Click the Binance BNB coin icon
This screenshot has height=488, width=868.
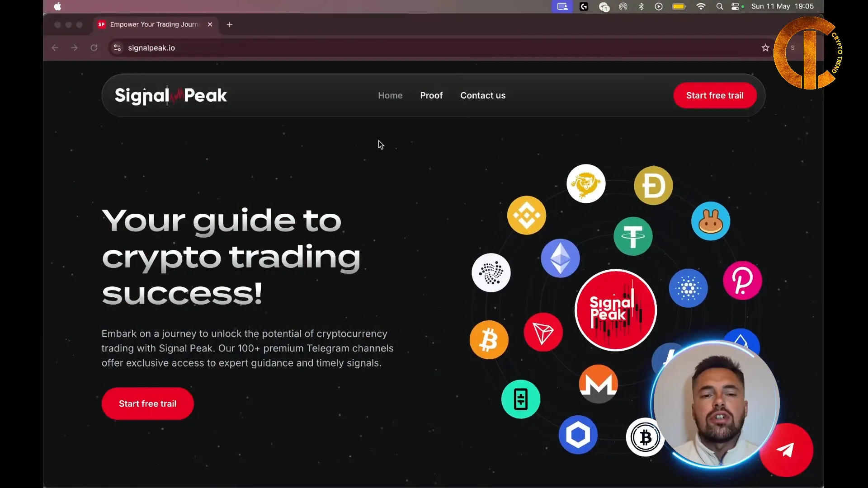pos(527,215)
